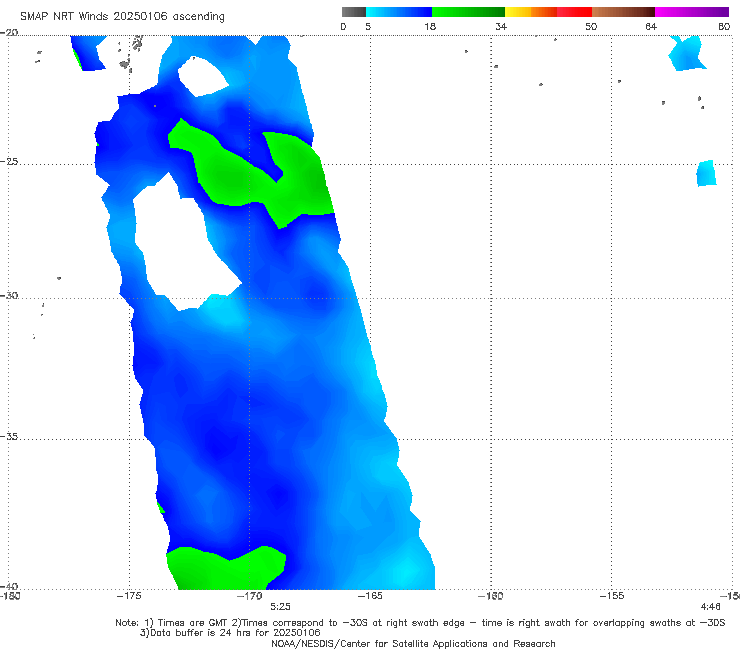The image size is (740, 650).
Task: Click the yellow-orange segment of the color bar
Action: point(531,12)
